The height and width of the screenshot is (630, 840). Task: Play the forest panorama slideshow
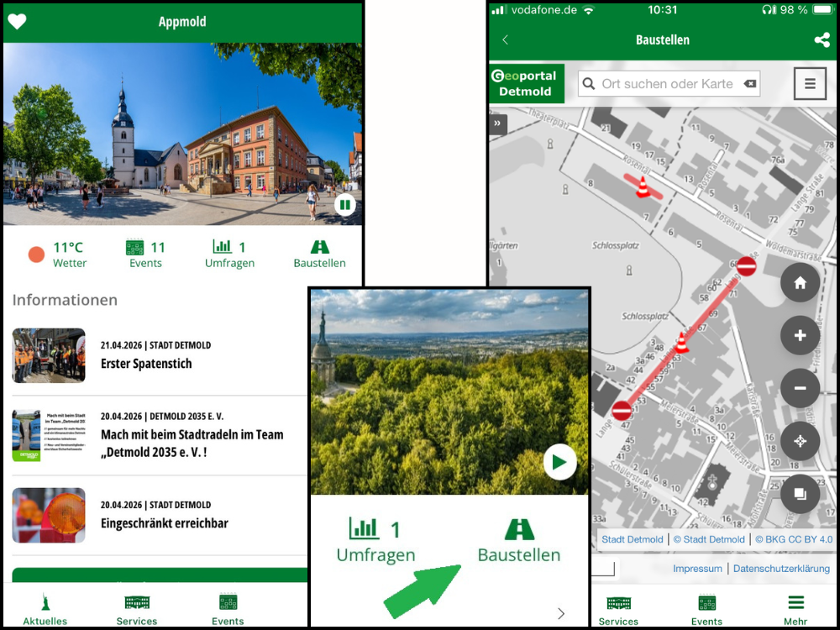tap(559, 462)
